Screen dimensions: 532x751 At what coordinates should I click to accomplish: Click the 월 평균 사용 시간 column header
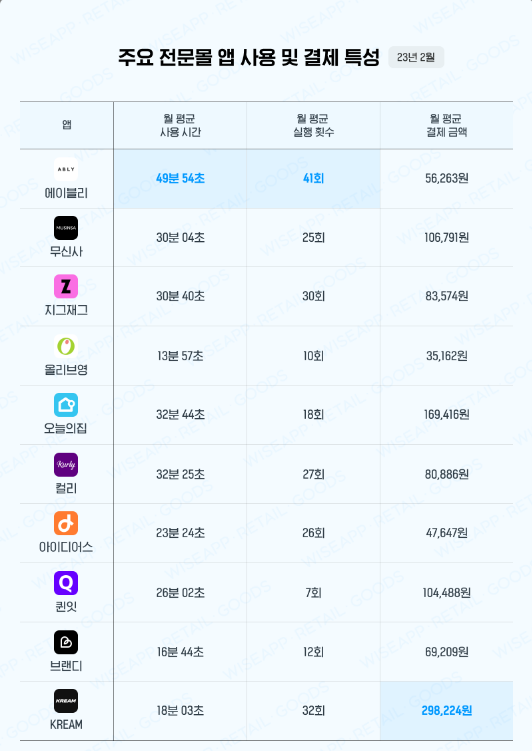pos(180,125)
